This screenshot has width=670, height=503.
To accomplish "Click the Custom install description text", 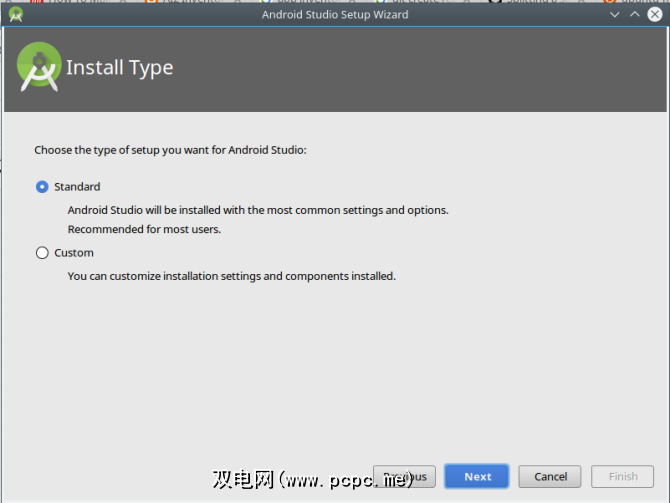I will [x=231, y=276].
